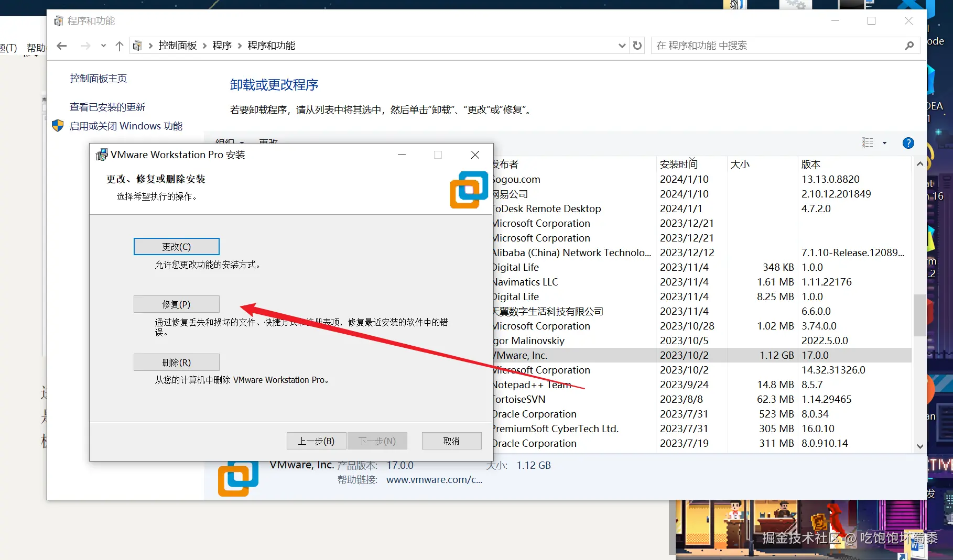Click the search magnifier in the search box

[910, 46]
